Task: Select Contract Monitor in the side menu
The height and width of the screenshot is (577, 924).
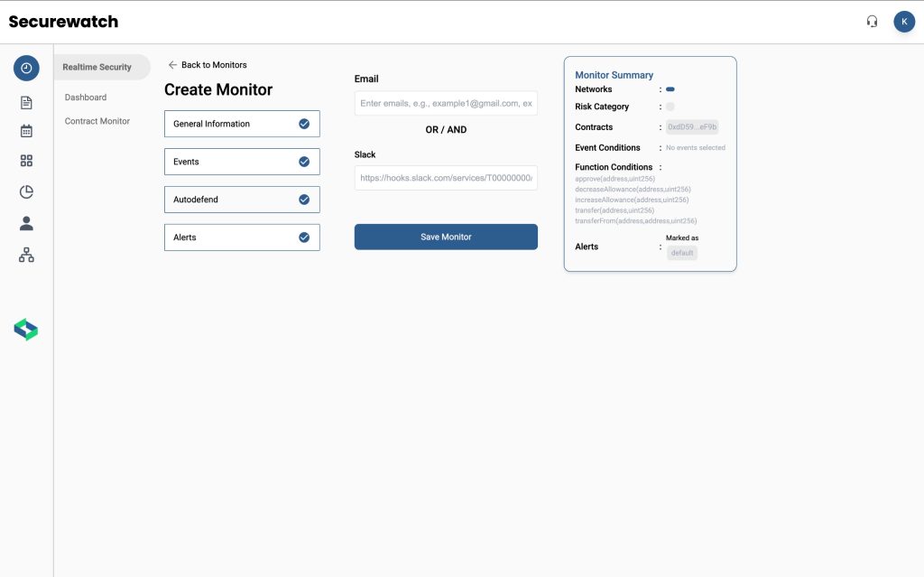Action: tap(97, 121)
